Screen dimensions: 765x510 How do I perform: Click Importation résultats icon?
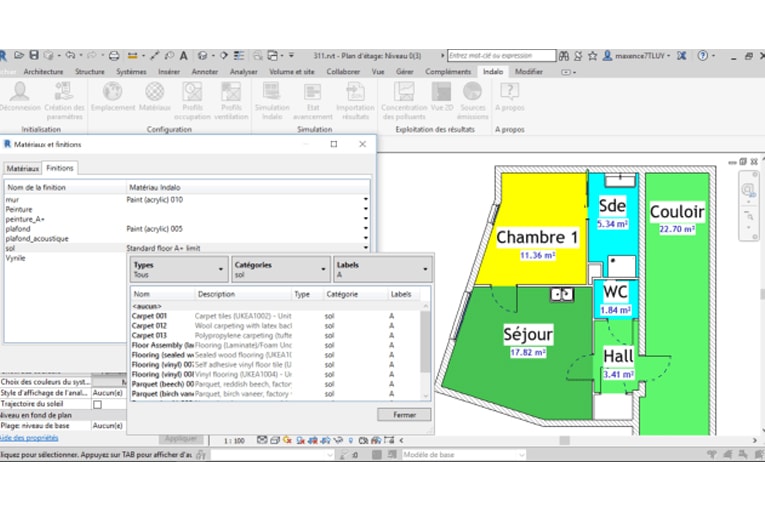click(355, 93)
